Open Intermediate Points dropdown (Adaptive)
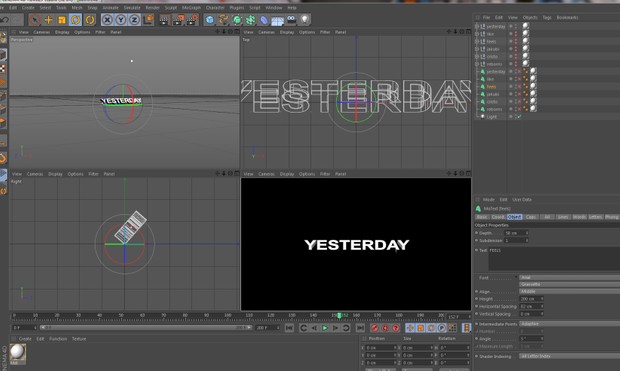Screen dimensions: 620x371 point(569,324)
